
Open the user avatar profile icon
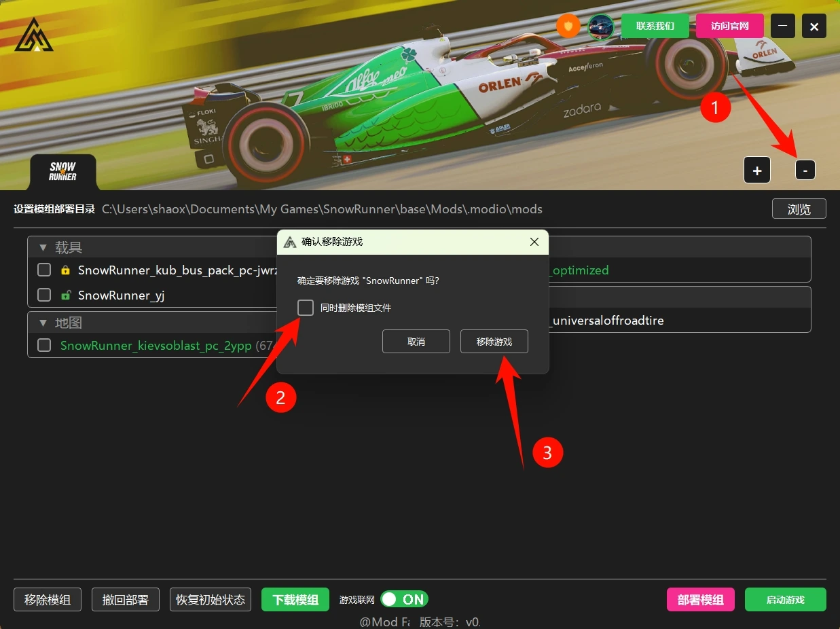[600, 26]
